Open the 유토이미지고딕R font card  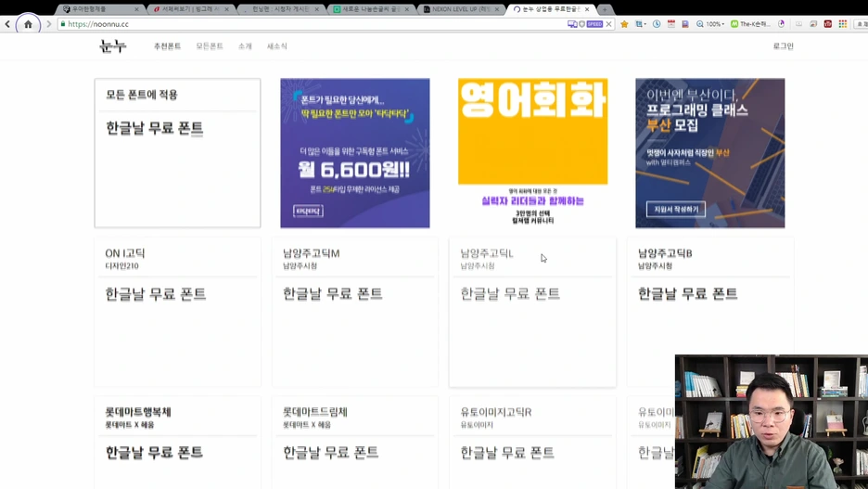pos(532,442)
